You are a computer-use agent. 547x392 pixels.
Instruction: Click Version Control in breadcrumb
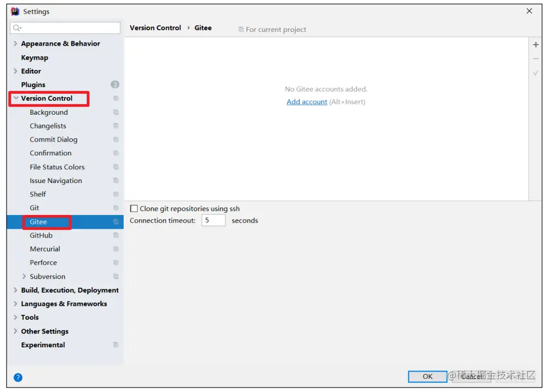pyautogui.click(x=155, y=28)
